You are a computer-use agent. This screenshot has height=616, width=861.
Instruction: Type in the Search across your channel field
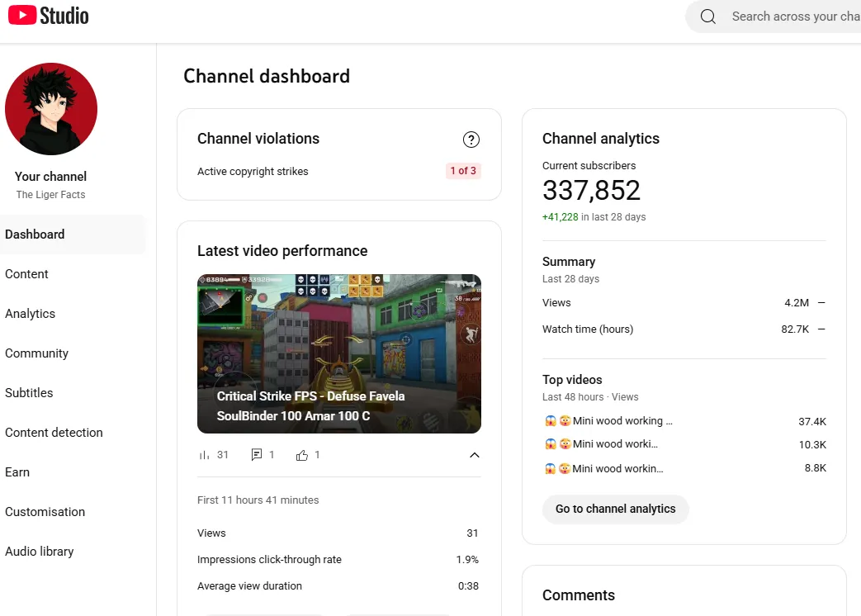click(x=792, y=17)
